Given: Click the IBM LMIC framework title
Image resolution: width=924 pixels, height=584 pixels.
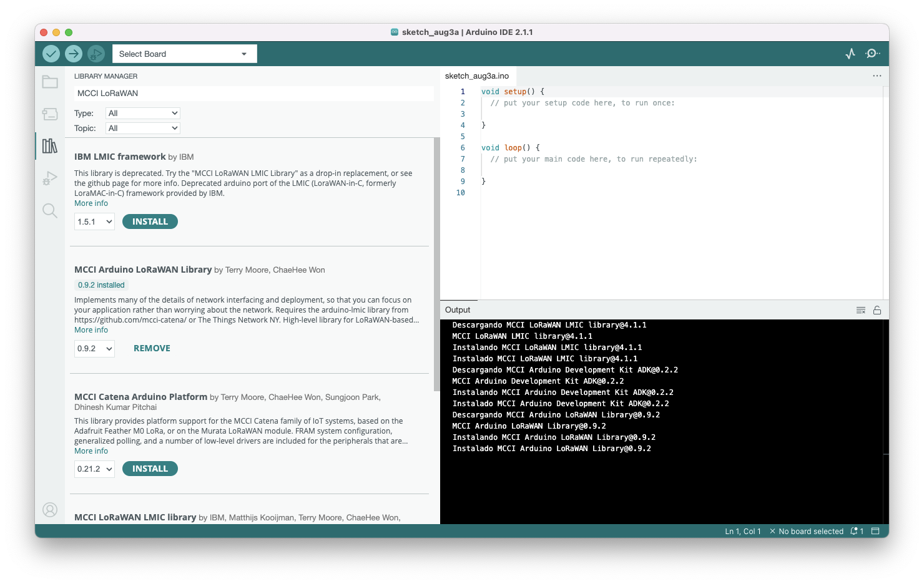Looking at the screenshot, I should [120, 157].
